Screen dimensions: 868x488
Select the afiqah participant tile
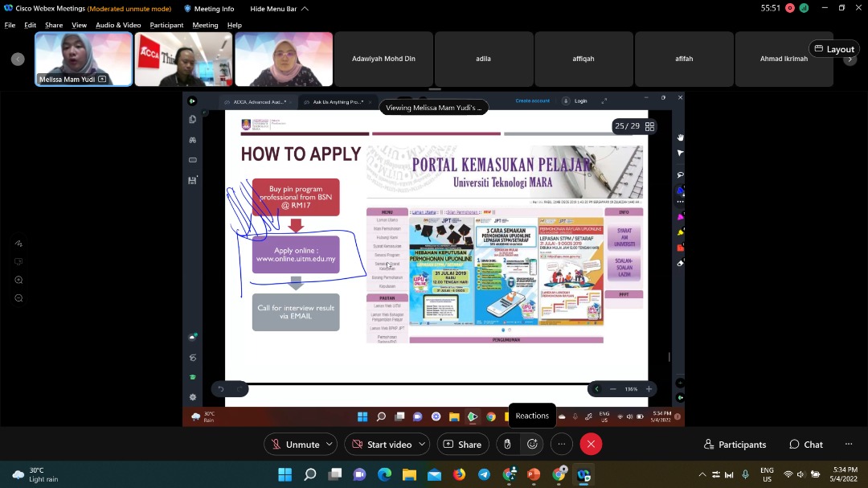pos(583,59)
